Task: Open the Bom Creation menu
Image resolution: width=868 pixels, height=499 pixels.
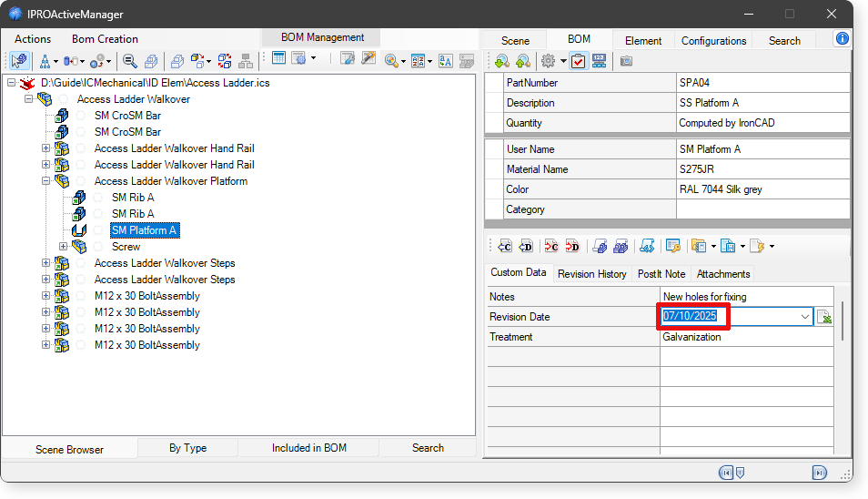Action: 106,39
